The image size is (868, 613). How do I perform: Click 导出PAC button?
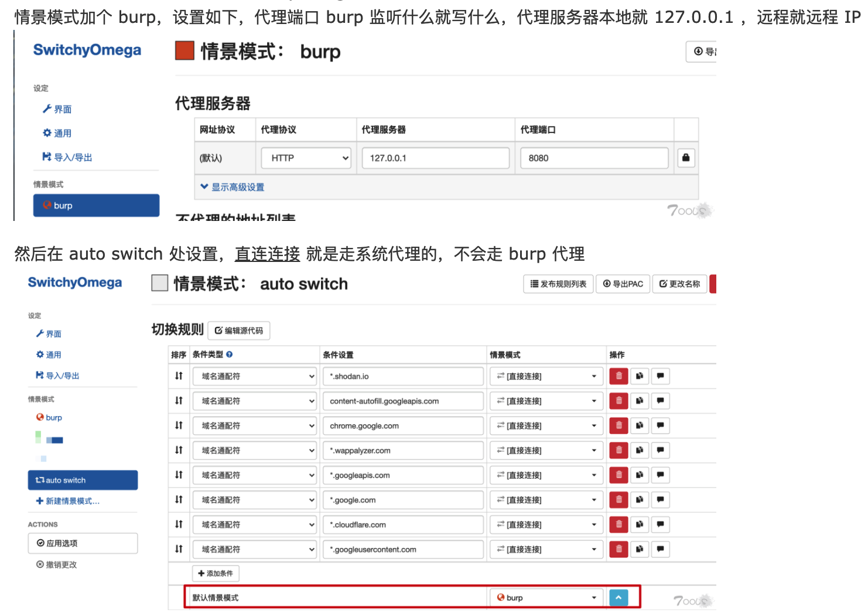(623, 284)
